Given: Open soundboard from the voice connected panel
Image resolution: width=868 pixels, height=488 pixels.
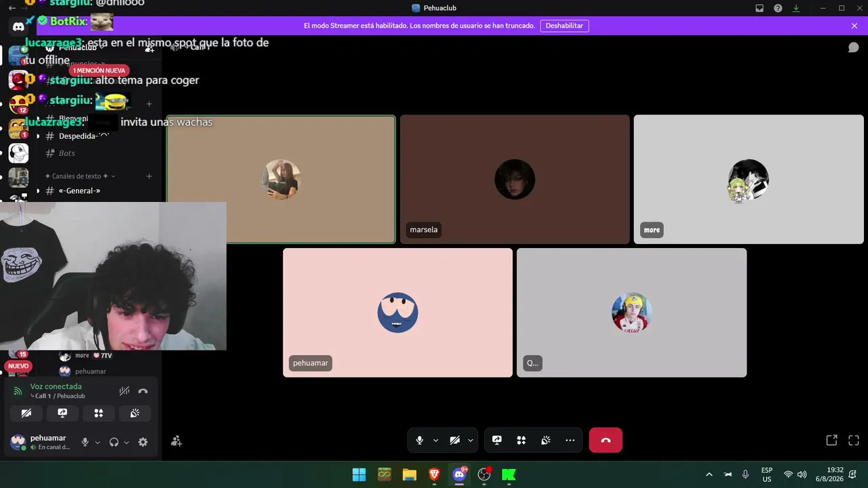Looking at the screenshot, I should 134,413.
